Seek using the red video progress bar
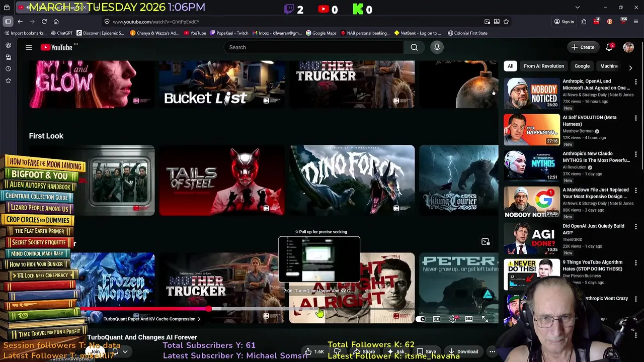Viewport: 644px width, 362px height. (145, 309)
